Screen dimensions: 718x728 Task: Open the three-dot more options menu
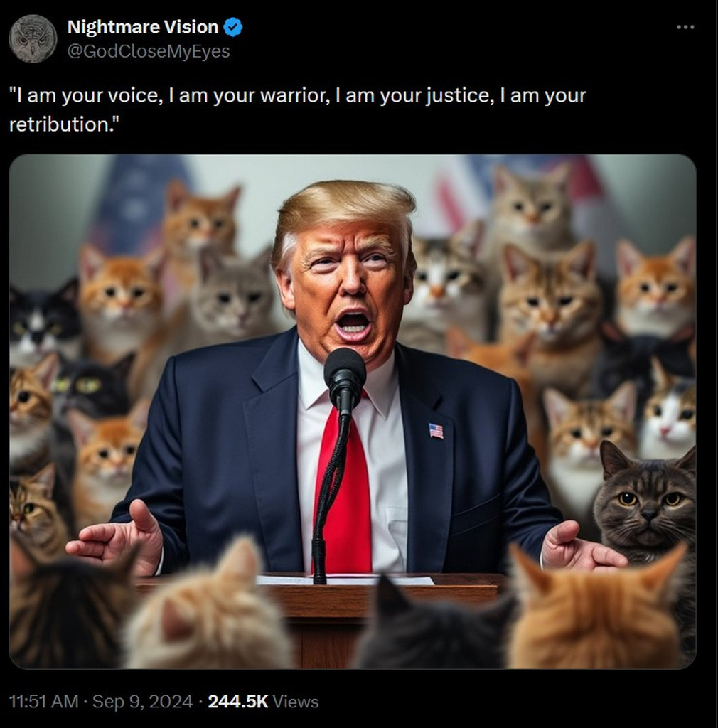pyautogui.click(x=685, y=28)
